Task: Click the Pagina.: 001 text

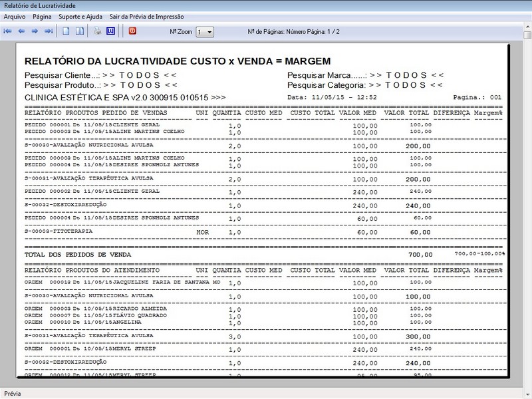Action: coord(477,97)
